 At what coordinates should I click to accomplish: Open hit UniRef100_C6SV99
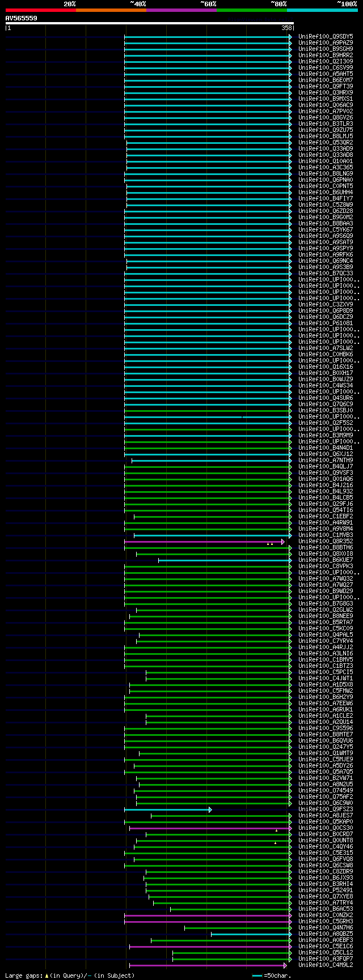tap(326, 67)
